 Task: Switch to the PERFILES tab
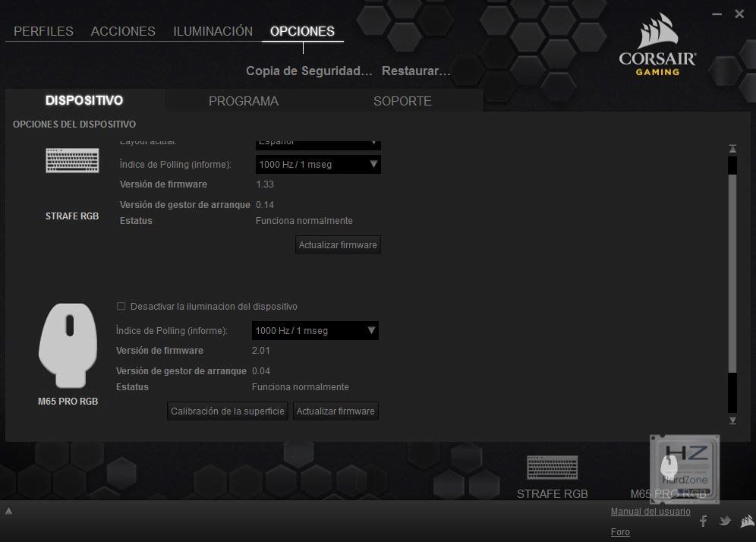43,31
